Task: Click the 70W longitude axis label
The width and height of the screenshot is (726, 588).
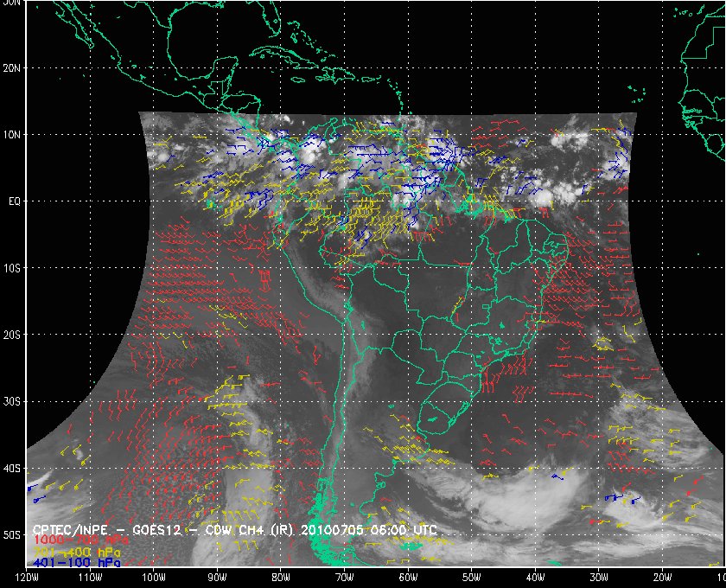Action: click(x=344, y=576)
